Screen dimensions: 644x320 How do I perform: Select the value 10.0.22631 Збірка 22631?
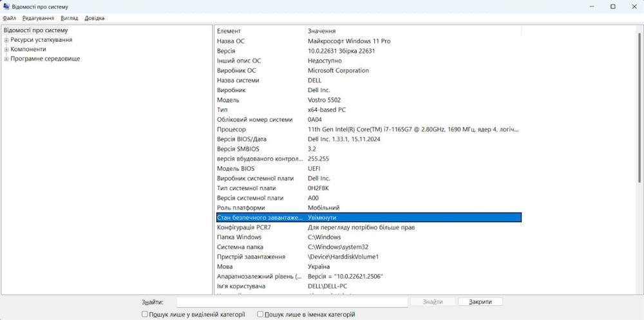tap(341, 51)
